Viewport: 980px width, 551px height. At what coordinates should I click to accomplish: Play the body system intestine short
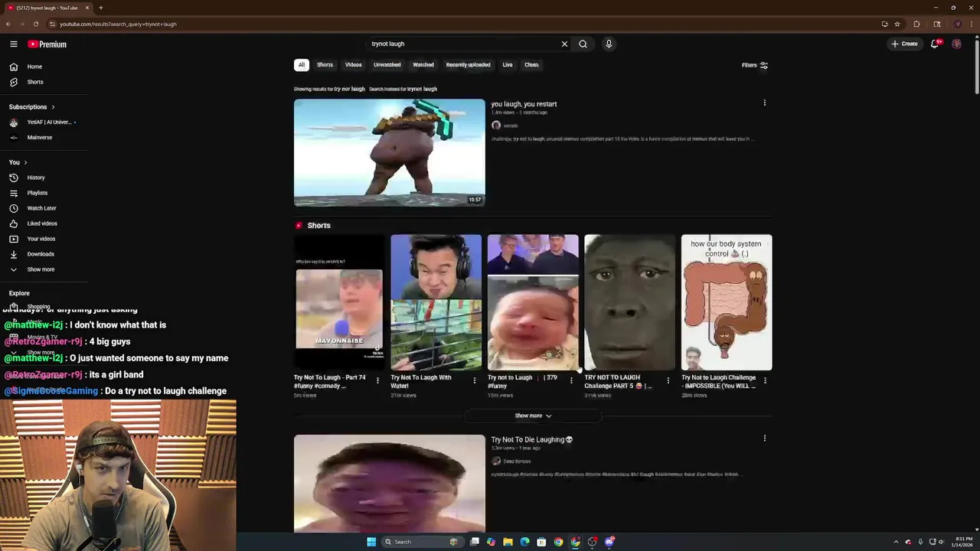[727, 302]
